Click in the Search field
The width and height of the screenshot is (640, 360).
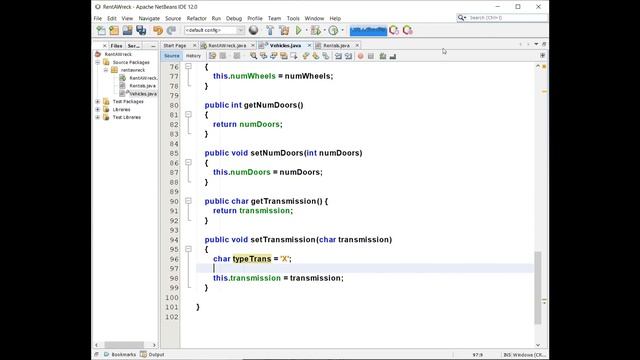[506, 18]
